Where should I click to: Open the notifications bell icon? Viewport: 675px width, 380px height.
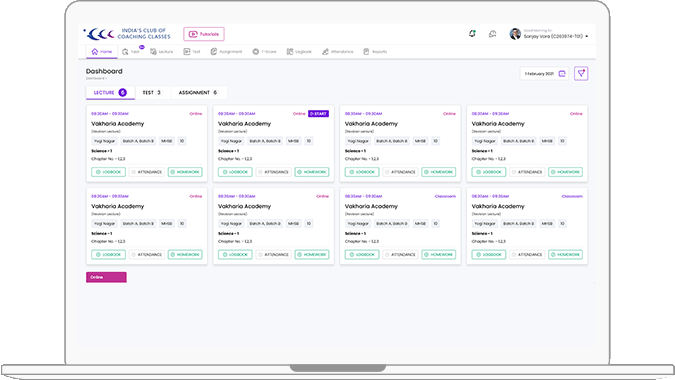click(472, 34)
